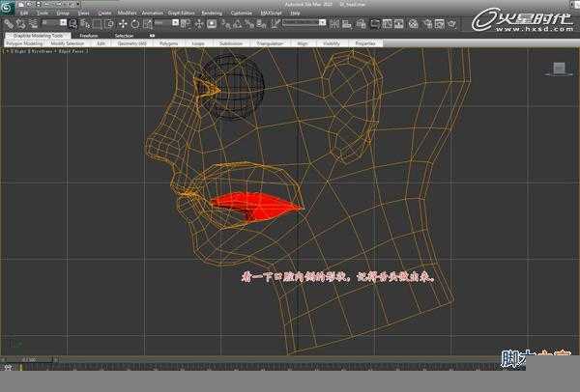Toggle Key Mode icon beside the track bar
The image size is (580, 392).
(x=8, y=367)
